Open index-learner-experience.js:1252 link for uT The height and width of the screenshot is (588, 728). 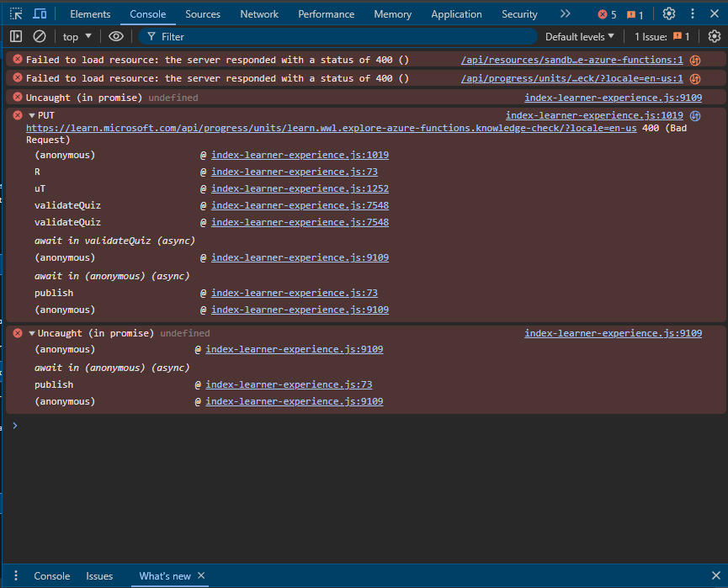pos(300,188)
